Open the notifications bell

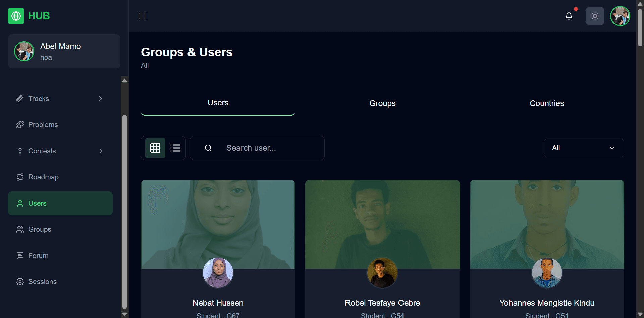click(569, 16)
